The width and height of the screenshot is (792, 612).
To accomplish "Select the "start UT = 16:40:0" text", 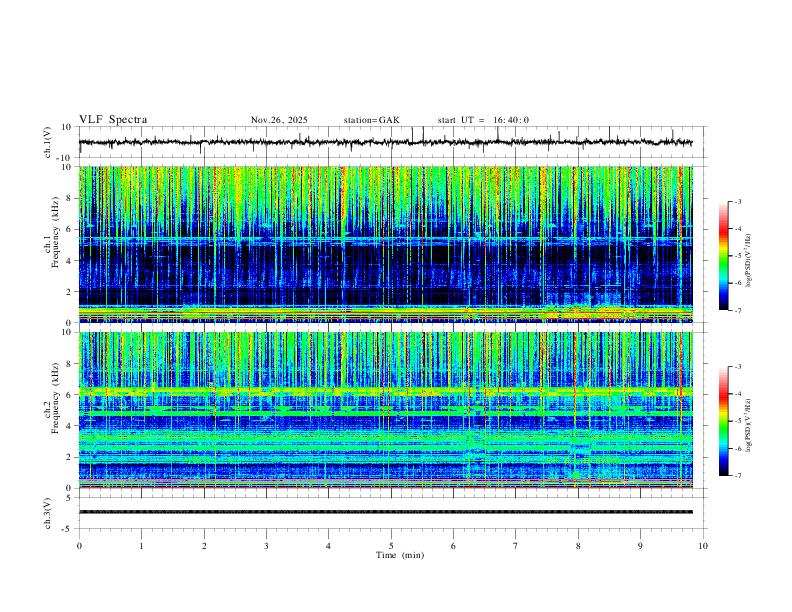I will pos(483,120).
